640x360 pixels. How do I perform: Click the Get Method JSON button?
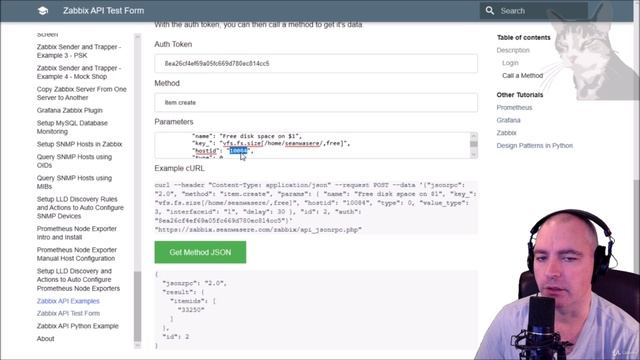point(200,252)
